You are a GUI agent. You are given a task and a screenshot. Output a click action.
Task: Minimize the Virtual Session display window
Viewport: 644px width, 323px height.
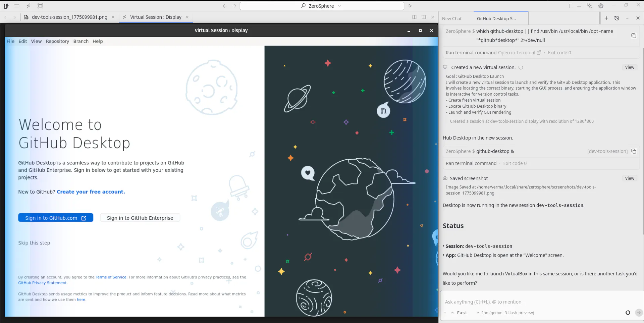coord(409,31)
